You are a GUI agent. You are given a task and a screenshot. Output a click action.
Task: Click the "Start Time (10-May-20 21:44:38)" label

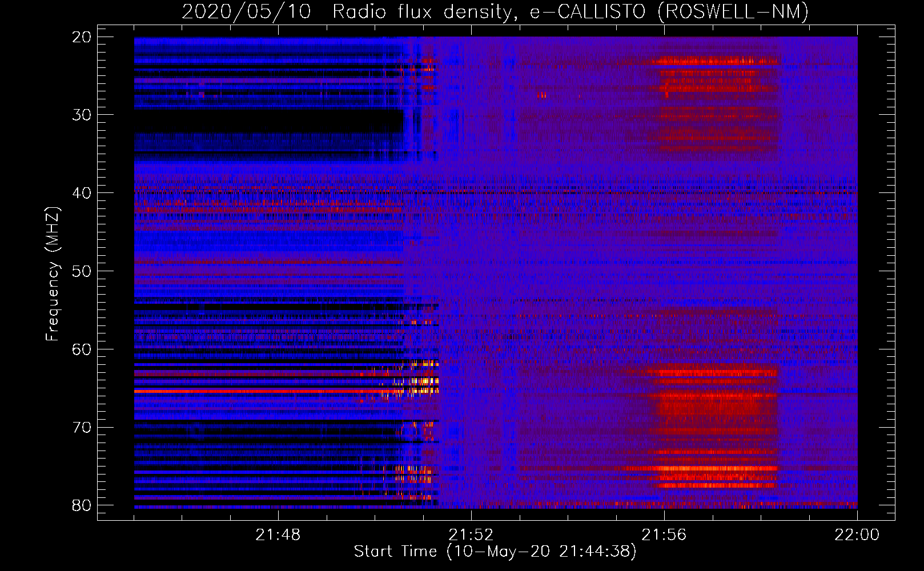click(495, 552)
